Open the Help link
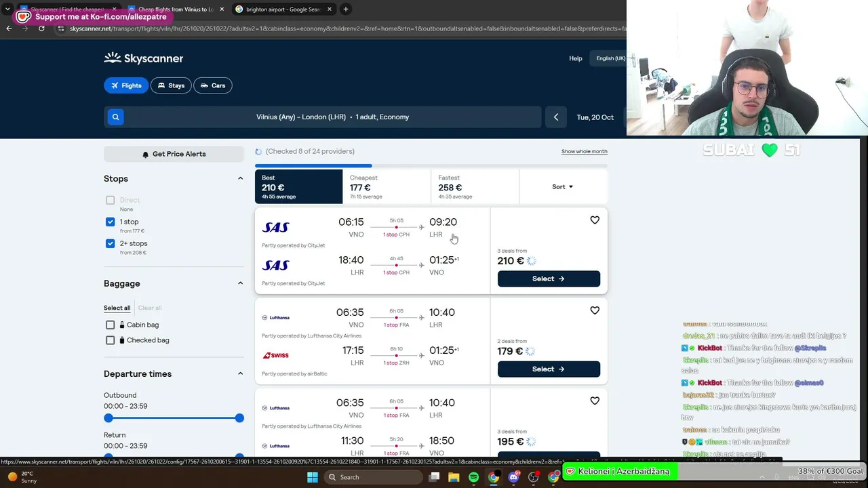 (576, 58)
